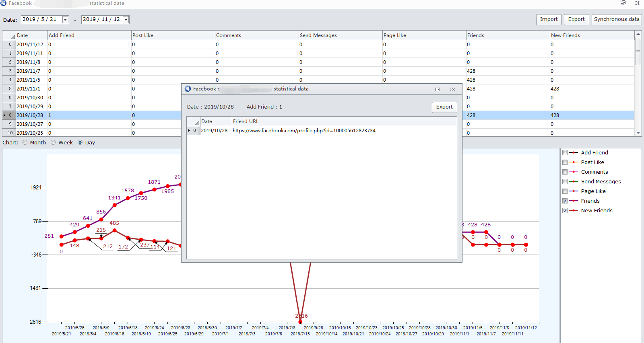
Task: Enable the Page Like series checkbox
Action: point(565,191)
